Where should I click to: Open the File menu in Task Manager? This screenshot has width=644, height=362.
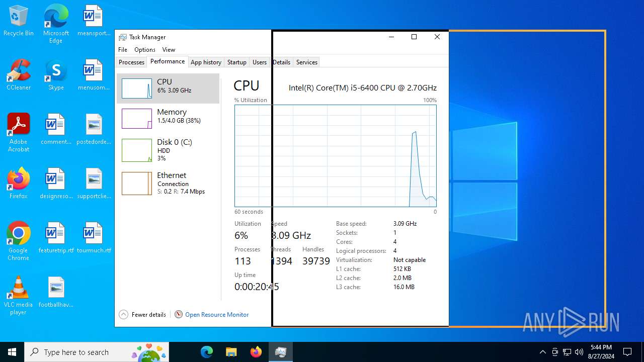(123, 50)
